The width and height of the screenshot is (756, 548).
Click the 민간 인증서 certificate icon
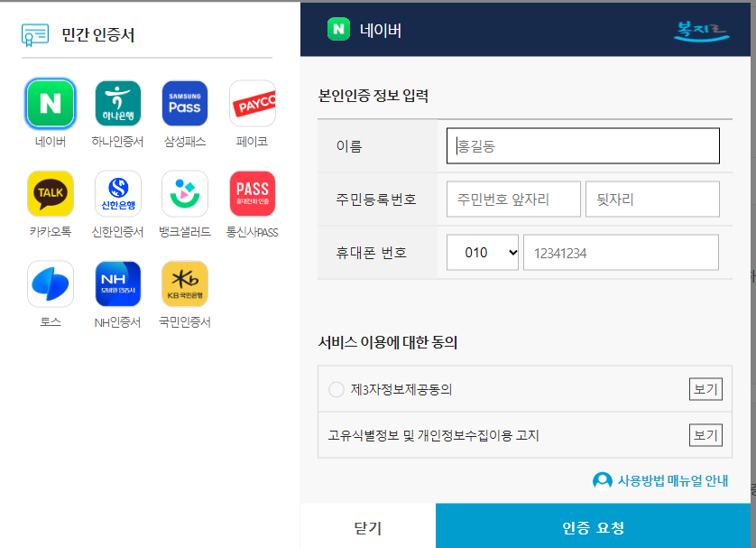coord(34,34)
